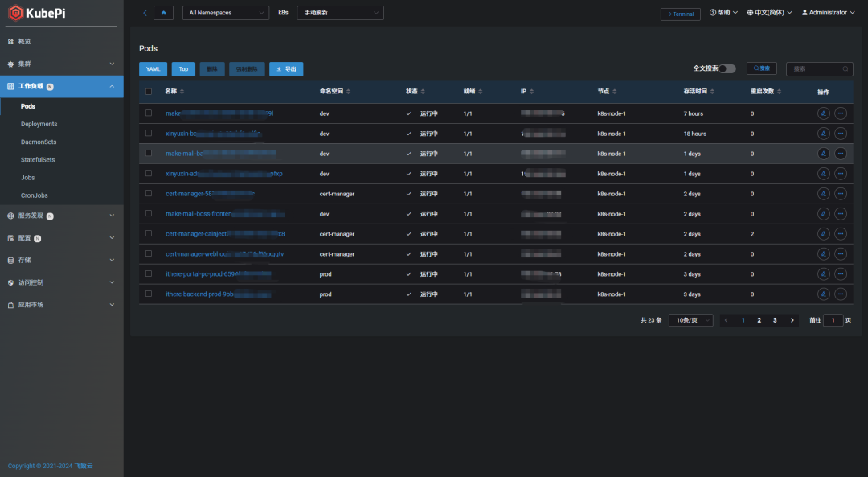The height and width of the screenshot is (477, 868).
Task: Click the 应用市场 sidebar icon
Action: 10,305
